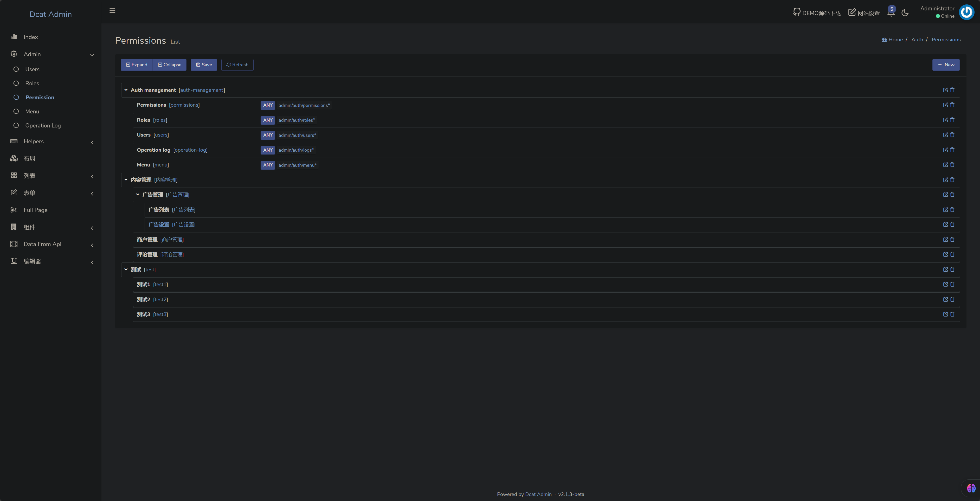Click the Dcat Admin footer link
Screen dimensions: 980x501
[x=538, y=494]
